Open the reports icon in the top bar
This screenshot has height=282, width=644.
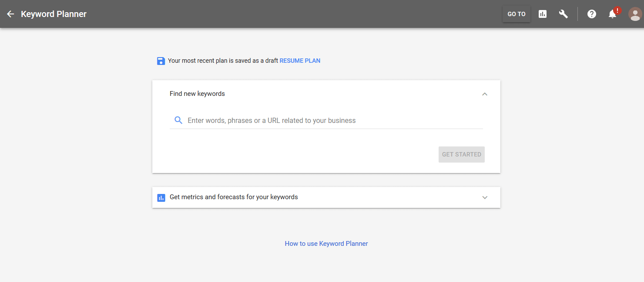(542, 14)
